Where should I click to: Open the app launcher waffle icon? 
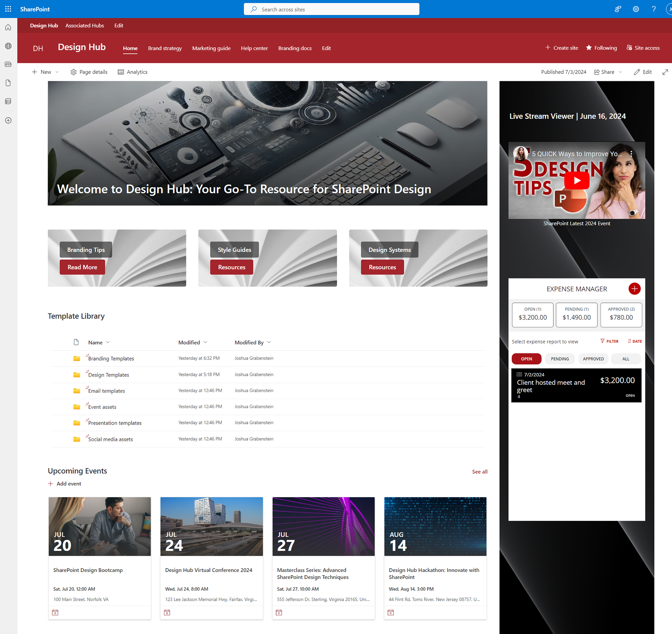[8, 9]
